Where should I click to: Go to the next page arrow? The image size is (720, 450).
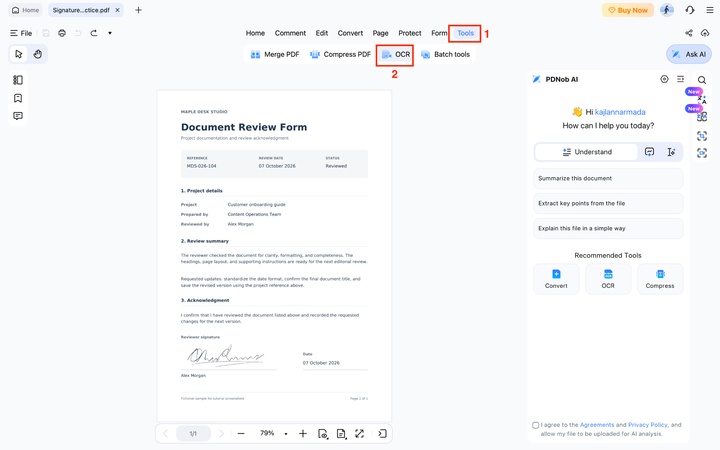pos(221,433)
